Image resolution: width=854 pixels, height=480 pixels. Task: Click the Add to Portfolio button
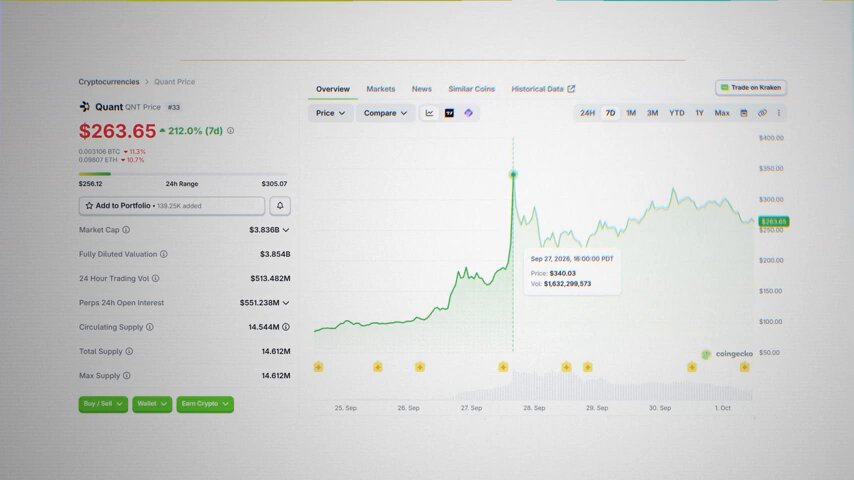[172, 206]
